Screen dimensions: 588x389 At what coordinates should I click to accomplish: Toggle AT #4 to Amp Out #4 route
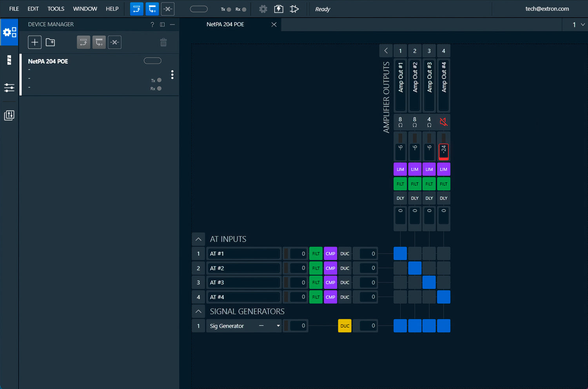(x=444, y=297)
